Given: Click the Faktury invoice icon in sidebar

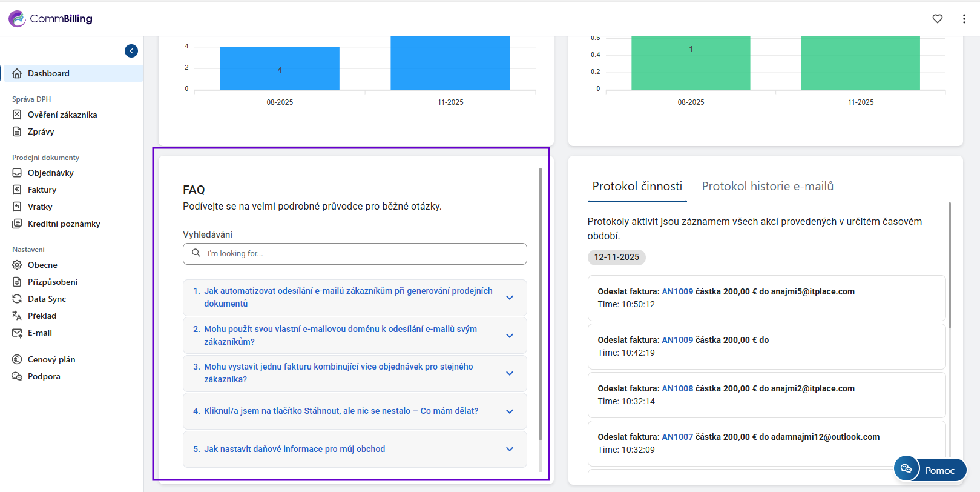Looking at the screenshot, I should pos(17,190).
